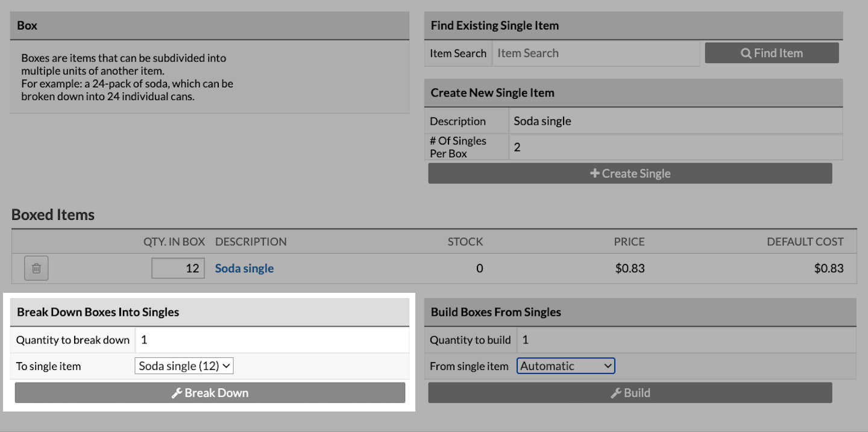
Task: Click the Qty. In Box column header
Action: [x=174, y=242]
